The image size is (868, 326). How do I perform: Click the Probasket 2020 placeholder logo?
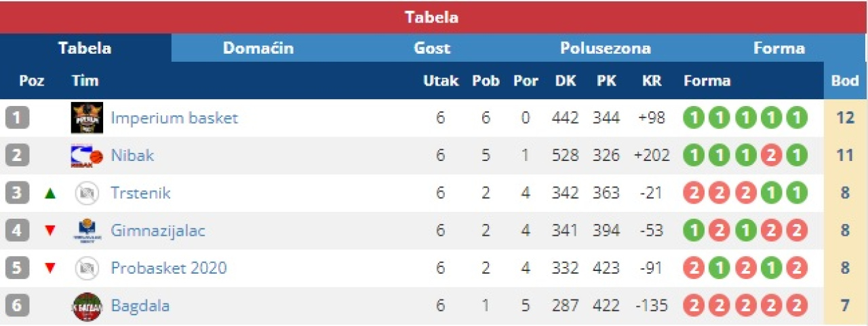[x=87, y=268]
